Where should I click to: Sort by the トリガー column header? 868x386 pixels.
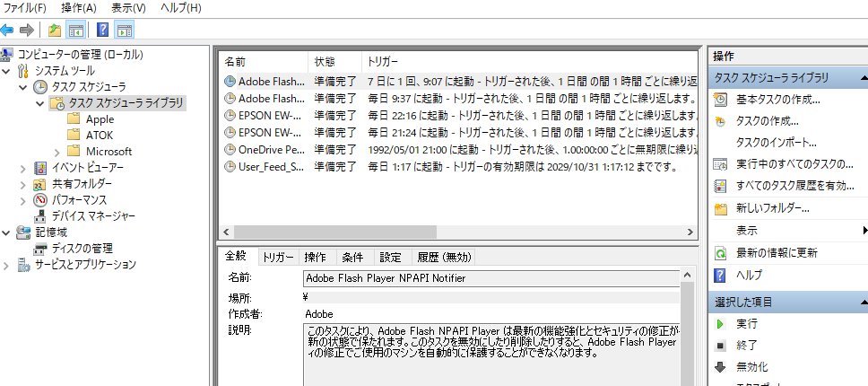point(530,61)
